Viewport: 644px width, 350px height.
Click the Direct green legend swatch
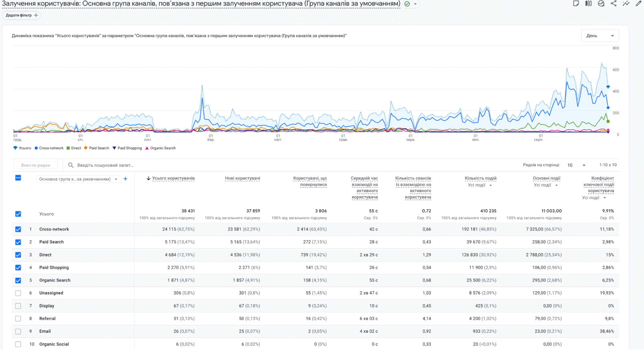(68, 148)
